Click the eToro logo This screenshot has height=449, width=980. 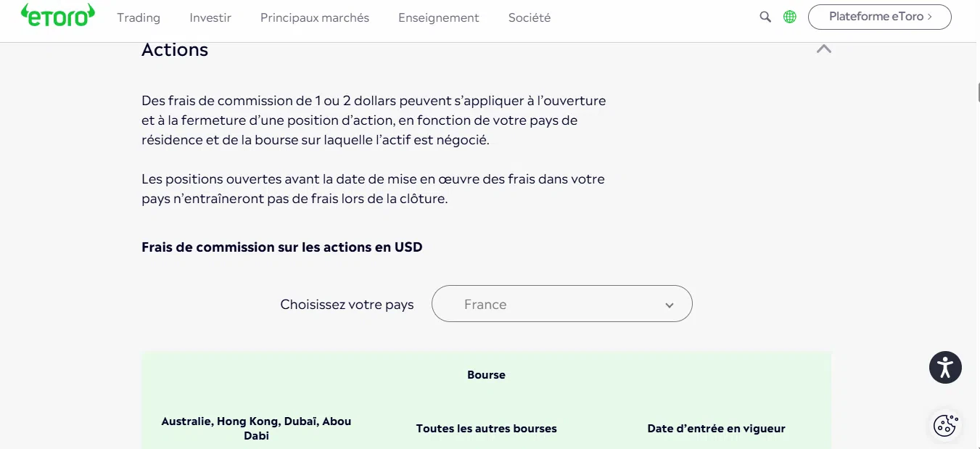point(58,15)
